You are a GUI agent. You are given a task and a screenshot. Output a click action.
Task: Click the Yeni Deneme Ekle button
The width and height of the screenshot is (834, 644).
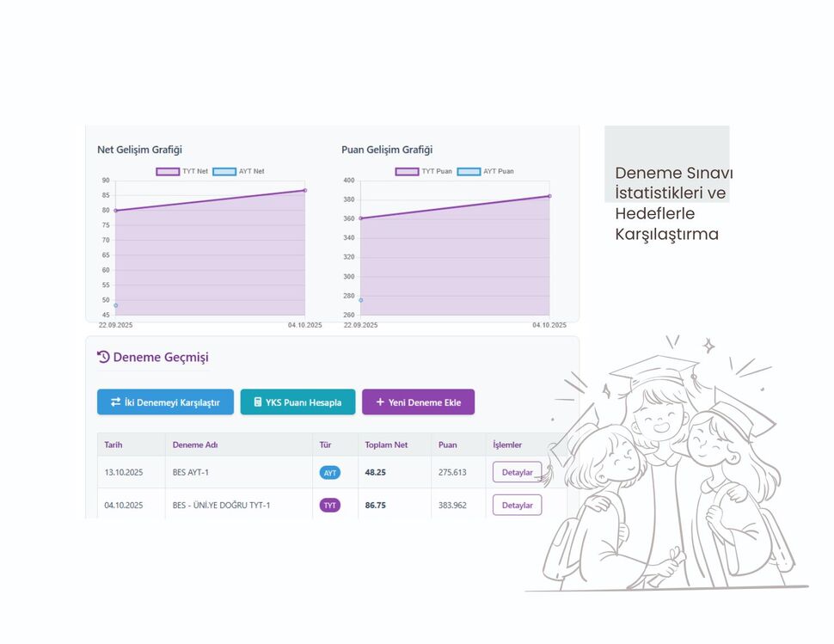tap(418, 402)
